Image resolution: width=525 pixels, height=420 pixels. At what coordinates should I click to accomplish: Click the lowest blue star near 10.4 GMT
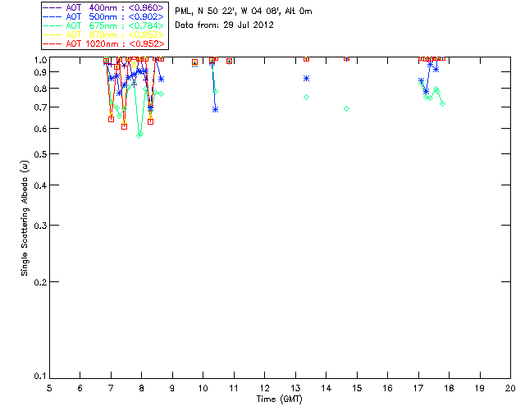click(215, 110)
